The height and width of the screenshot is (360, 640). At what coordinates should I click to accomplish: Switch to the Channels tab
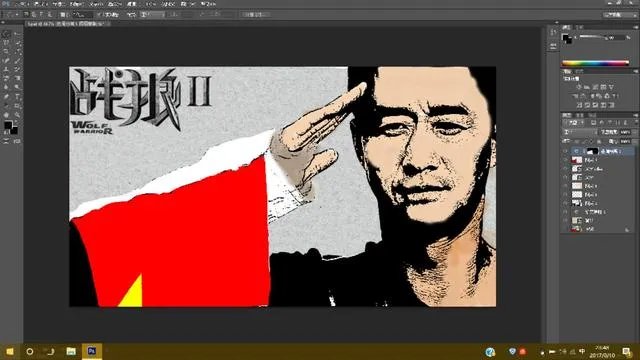pyautogui.click(x=580, y=115)
